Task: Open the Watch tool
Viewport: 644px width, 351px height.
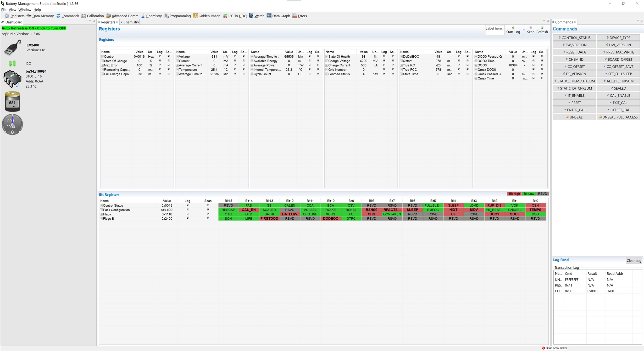Action: pyautogui.click(x=257, y=16)
